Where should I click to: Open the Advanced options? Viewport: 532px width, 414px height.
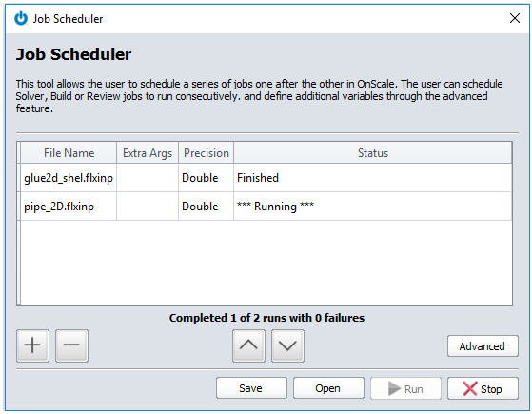point(483,346)
